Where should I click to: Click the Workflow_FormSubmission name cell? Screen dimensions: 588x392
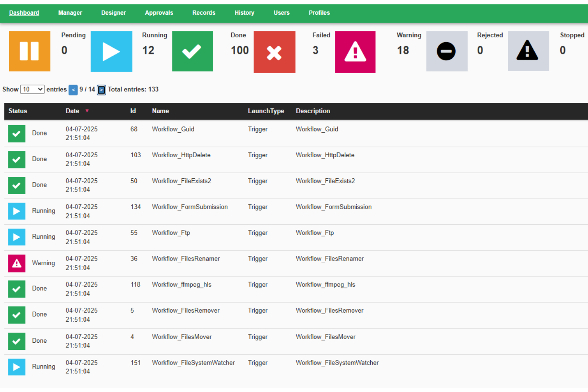pos(190,207)
